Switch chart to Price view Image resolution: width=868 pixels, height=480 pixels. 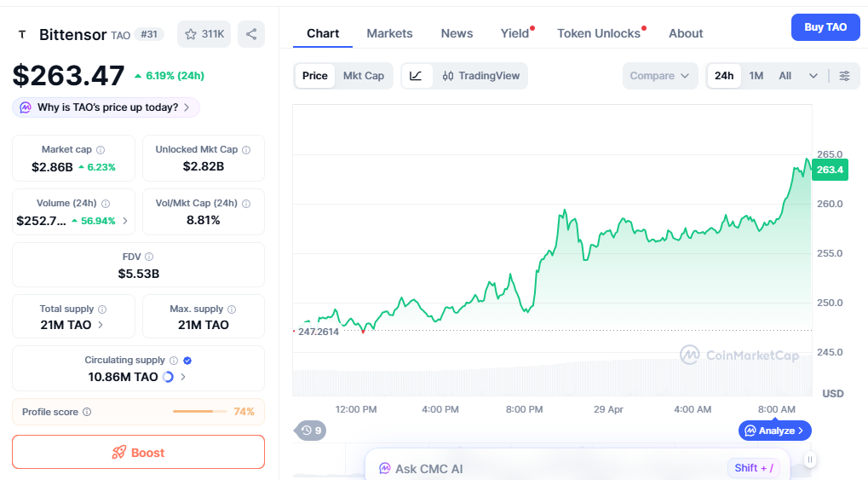315,76
